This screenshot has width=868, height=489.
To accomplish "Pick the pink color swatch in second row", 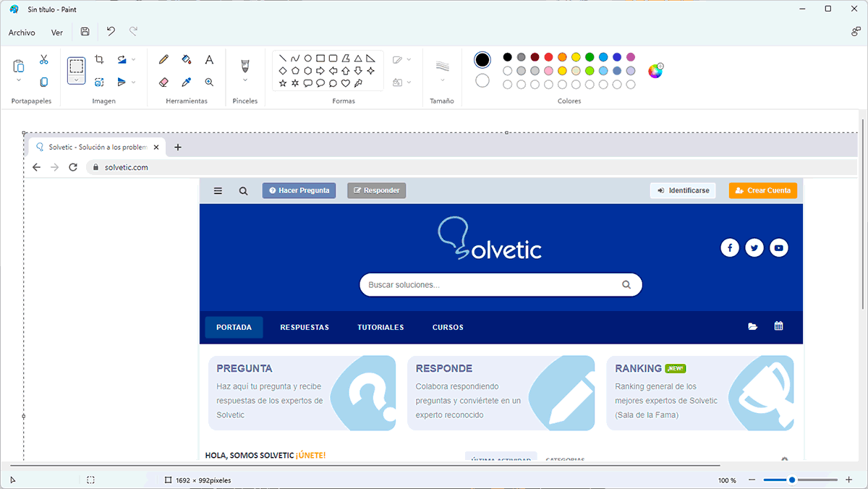I will pos(548,71).
